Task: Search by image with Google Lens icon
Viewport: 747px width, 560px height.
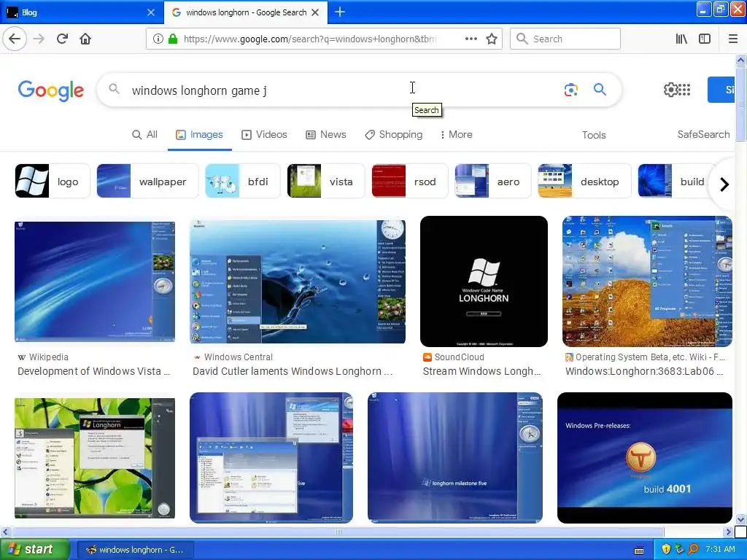Action: tap(570, 90)
